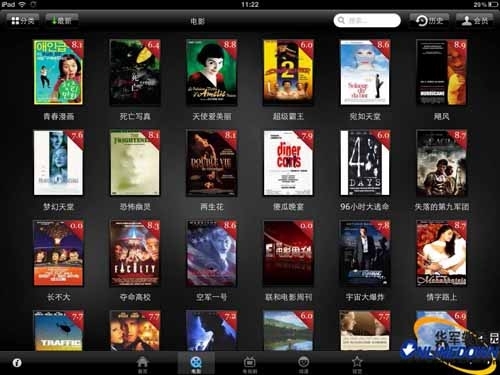Open the 空军一号 poster
Image resolution: width=500 pixels, height=375 pixels.
[212, 253]
